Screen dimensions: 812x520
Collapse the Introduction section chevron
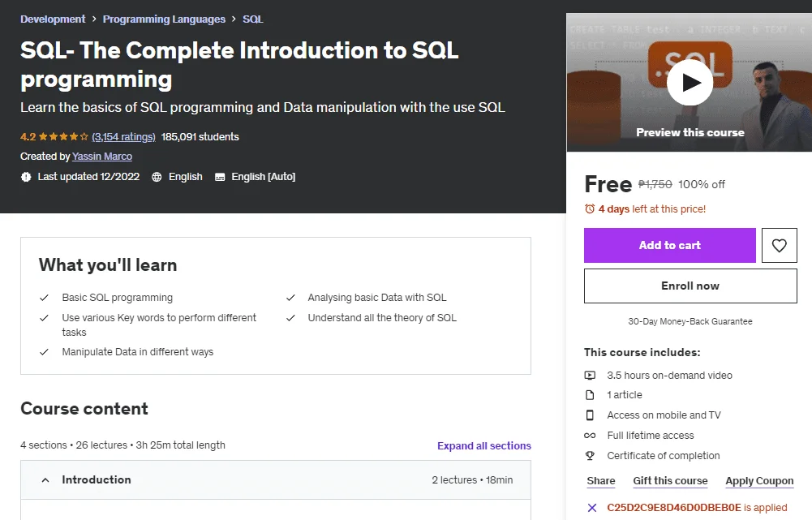coord(45,480)
